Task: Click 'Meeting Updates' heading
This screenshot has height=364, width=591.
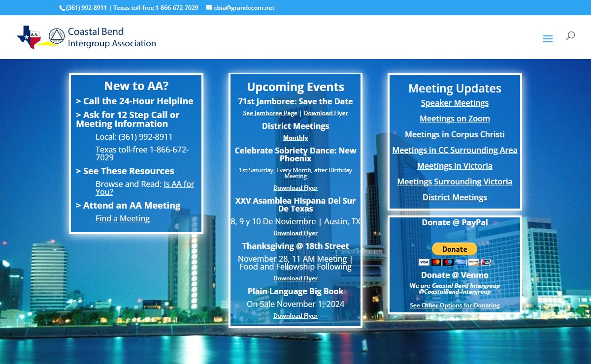Action: click(455, 89)
